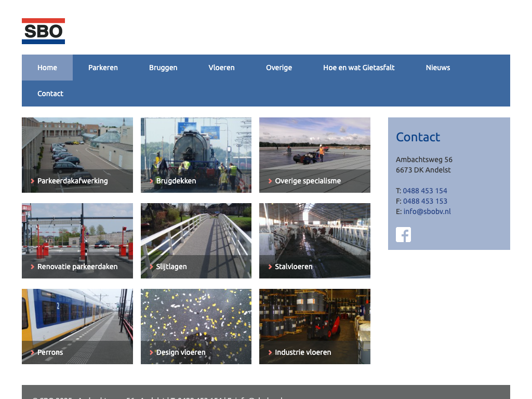
Task: View the Overige specialisme tile
Action: (315, 155)
